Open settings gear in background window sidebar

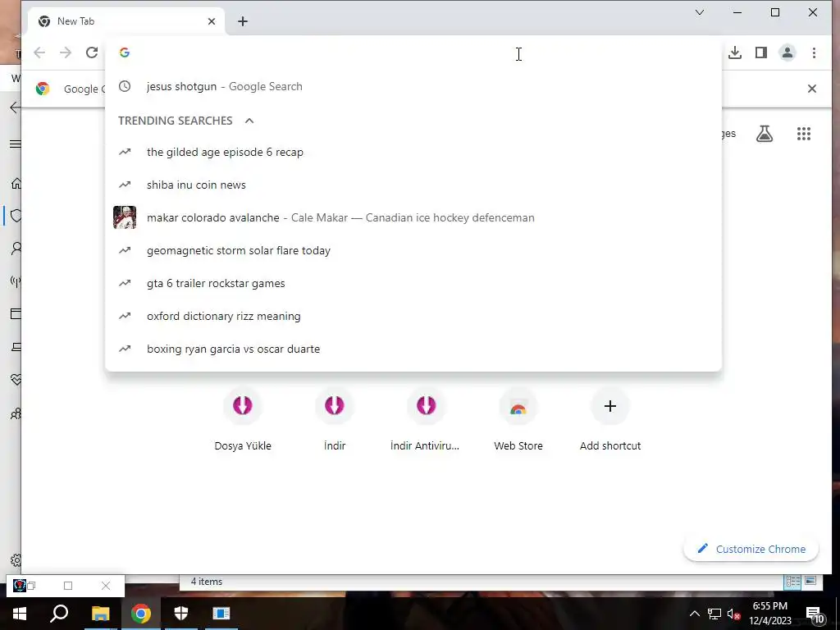tap(16, 559)
